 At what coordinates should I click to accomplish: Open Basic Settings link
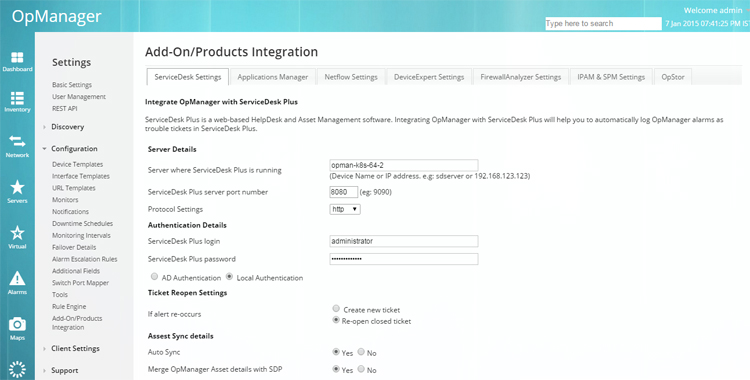tap(72, 85)
